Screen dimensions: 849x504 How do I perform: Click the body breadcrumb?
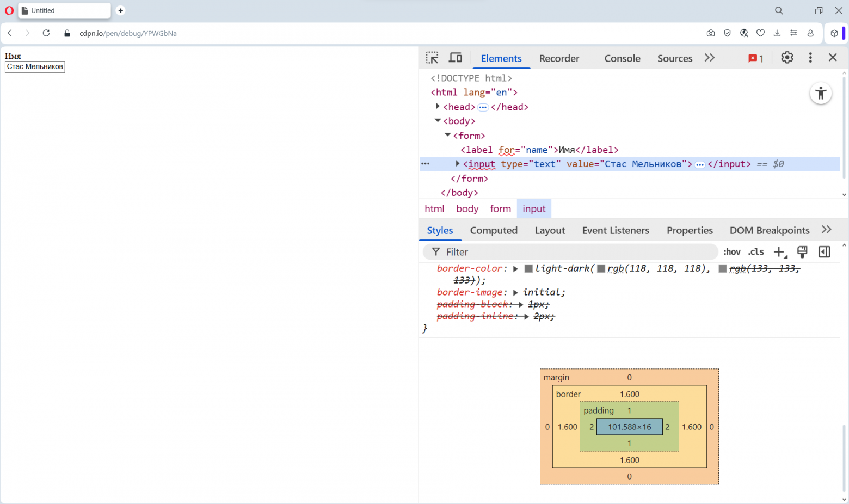467,208
